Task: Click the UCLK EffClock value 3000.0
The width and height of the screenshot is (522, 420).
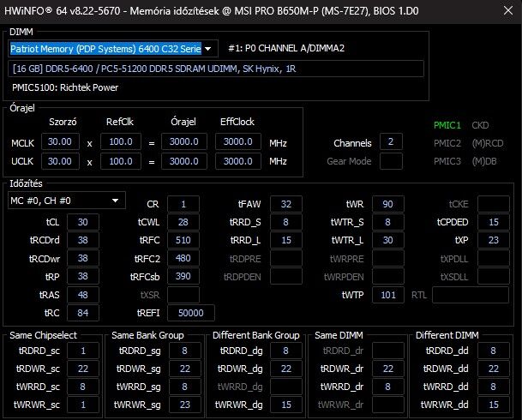Action: (238, 161)
